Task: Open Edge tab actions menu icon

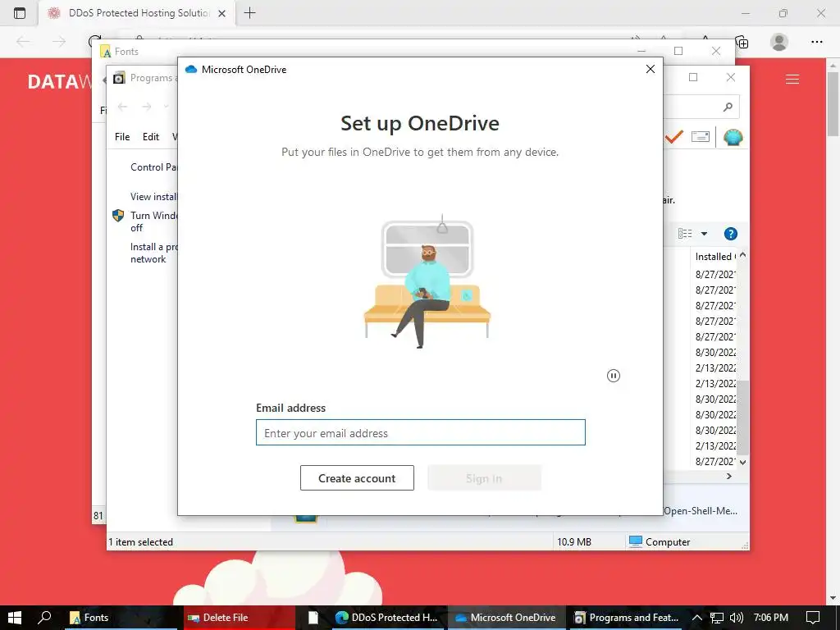Action: (x=20, y=13)
